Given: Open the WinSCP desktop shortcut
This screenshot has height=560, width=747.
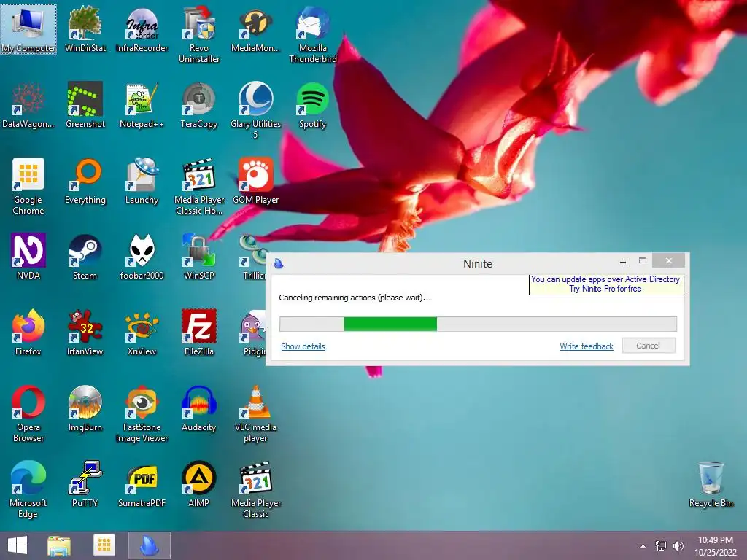Looking at the screenshot, I should [x=198, y=256].
